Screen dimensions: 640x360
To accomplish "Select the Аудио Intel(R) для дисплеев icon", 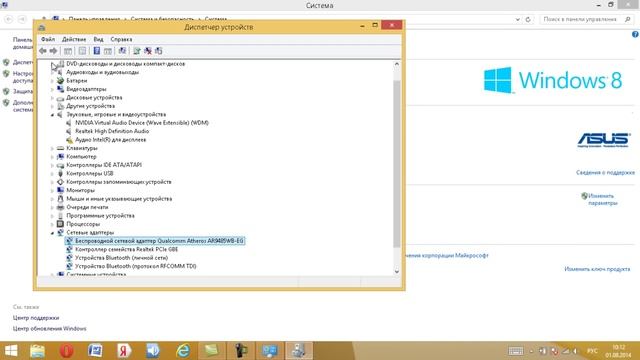I will pos(69,140).
